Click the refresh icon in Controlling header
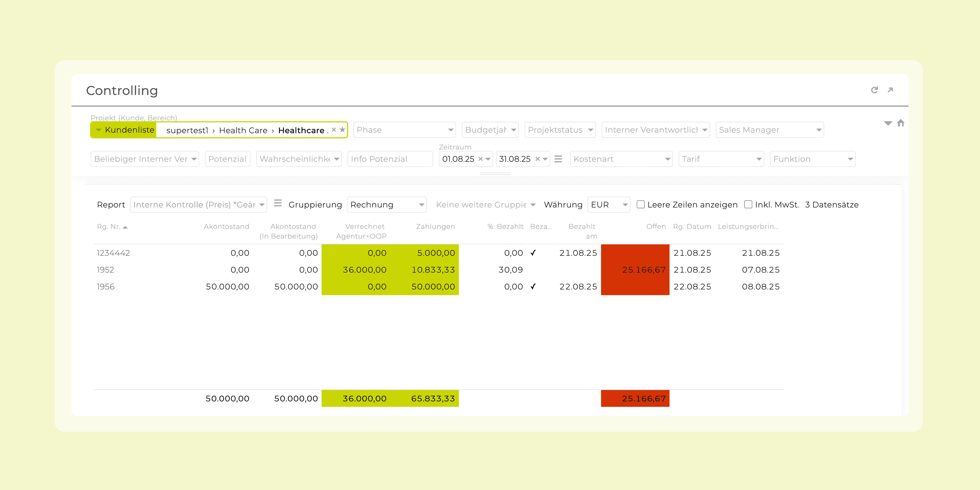The width and height of the screenshot is (980, 490). [x=874, y=90]
